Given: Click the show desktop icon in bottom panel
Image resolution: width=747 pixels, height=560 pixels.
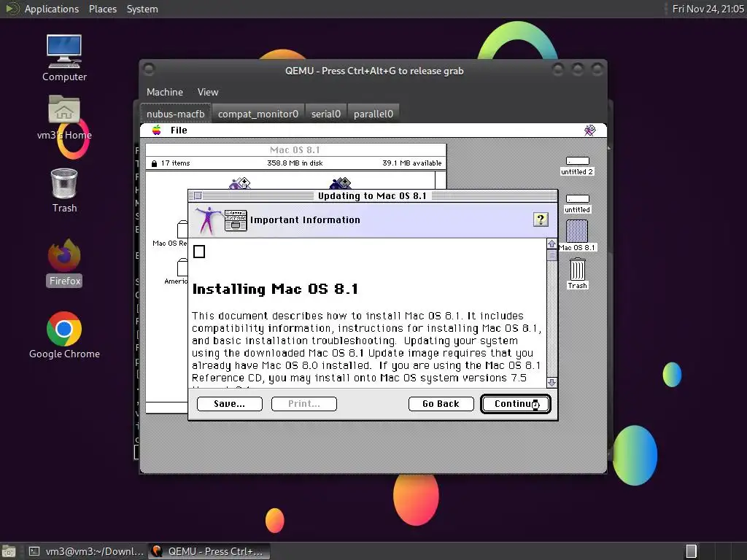Looking at the screenshot, I should pyautogui.click(x=9, y=551).
